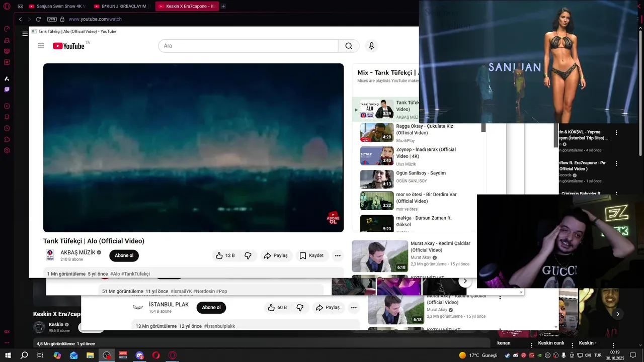Open options for Çürümüş Bahçeler video
The height and width of the screenshot is (362, 644).
[x=616, y=194]
